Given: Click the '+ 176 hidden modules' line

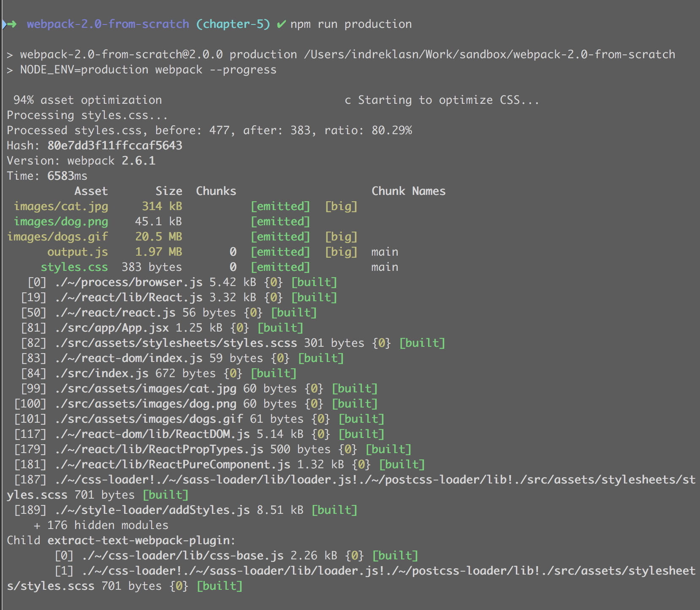Looking at the screenshot, I should click(x=101, y=525).
